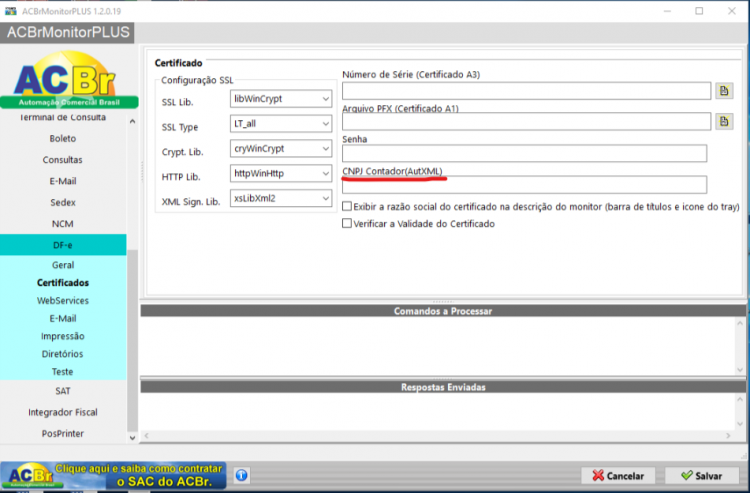Screen dimensions: 750x493
Task: Open the XML Sign. Lib. dropdown
Action: pos(281,198)
